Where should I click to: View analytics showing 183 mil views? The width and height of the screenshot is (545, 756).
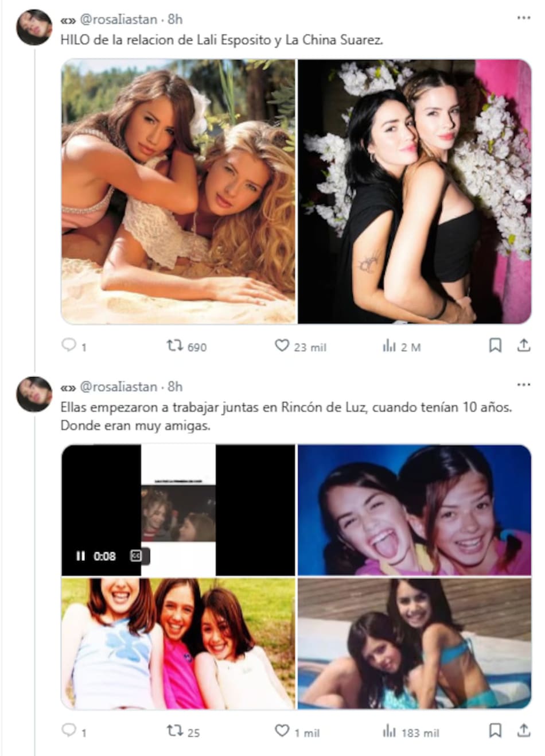point(390,731)
